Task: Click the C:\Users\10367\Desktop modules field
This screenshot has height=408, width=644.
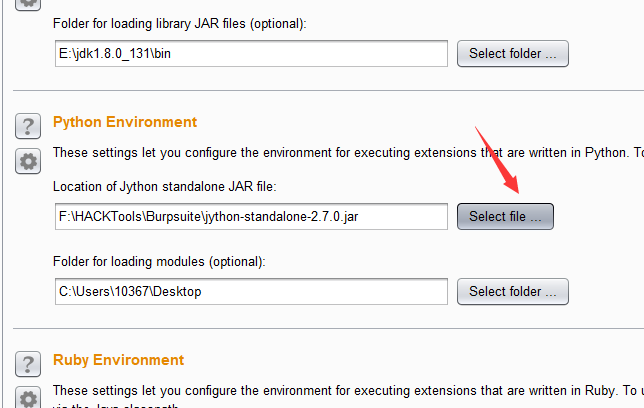Action: point(251,291)
